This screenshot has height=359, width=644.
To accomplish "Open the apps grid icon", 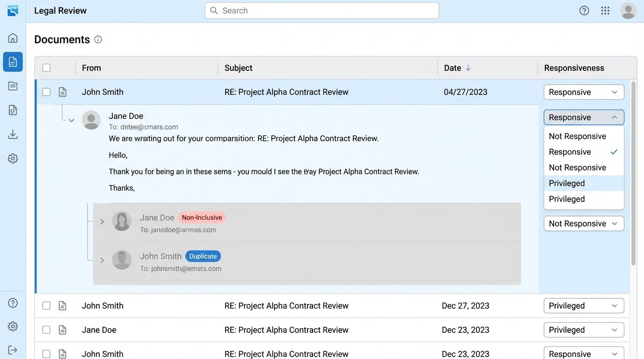I will (x=605, y=11).
